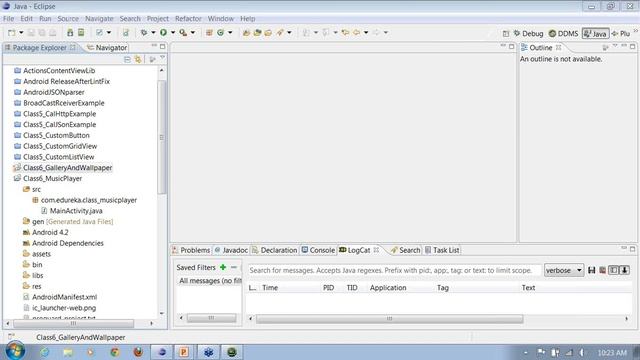This screenshot has width=640, height=360.
Task: Open the Refactor menu
Action: tap(188, 19)
